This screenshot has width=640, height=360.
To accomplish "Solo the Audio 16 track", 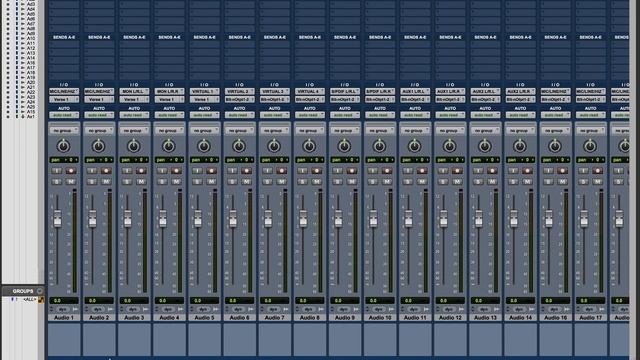I will (548, 182).
